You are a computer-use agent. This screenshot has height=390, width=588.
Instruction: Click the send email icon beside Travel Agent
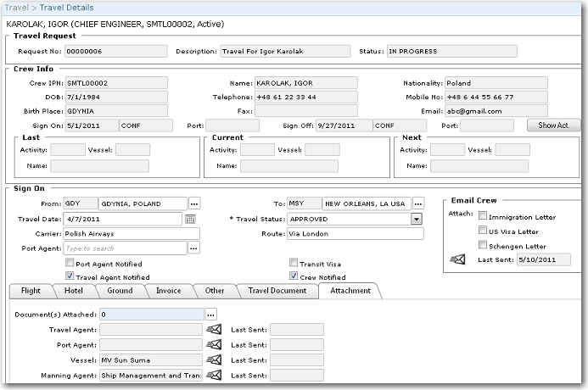(x=214, y=329)
